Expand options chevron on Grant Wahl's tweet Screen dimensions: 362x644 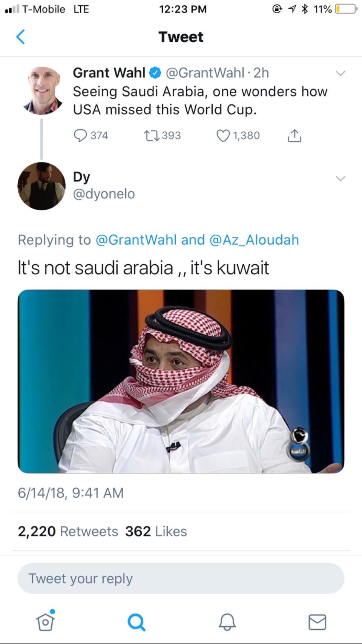[x=341, y=73]
